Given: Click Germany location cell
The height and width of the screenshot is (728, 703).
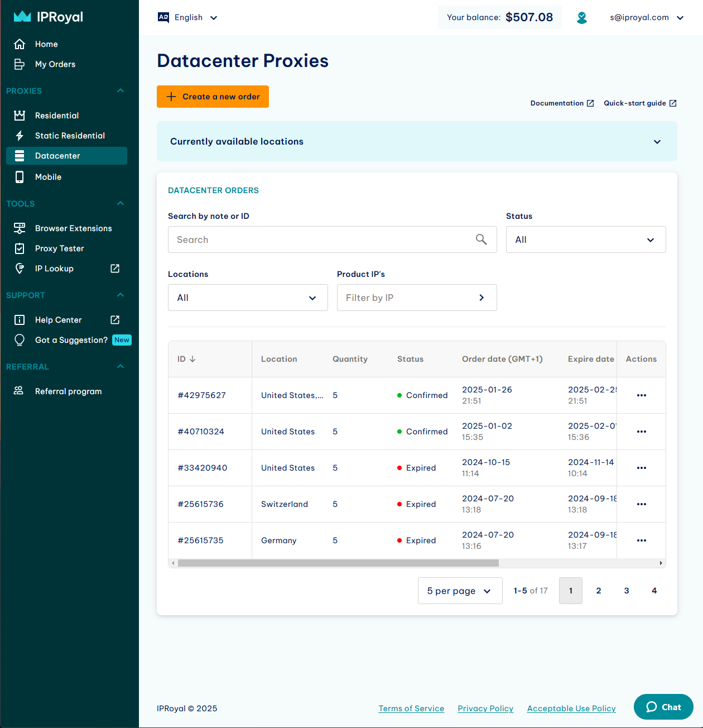Looking at the screenshot, I should [279, 540].
